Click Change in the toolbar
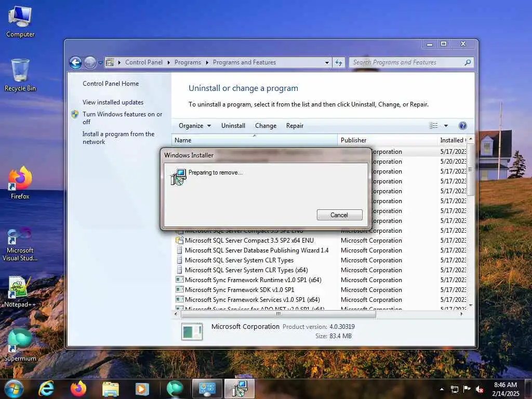Viewport: 532px width, 399px height. click(265, 126)
